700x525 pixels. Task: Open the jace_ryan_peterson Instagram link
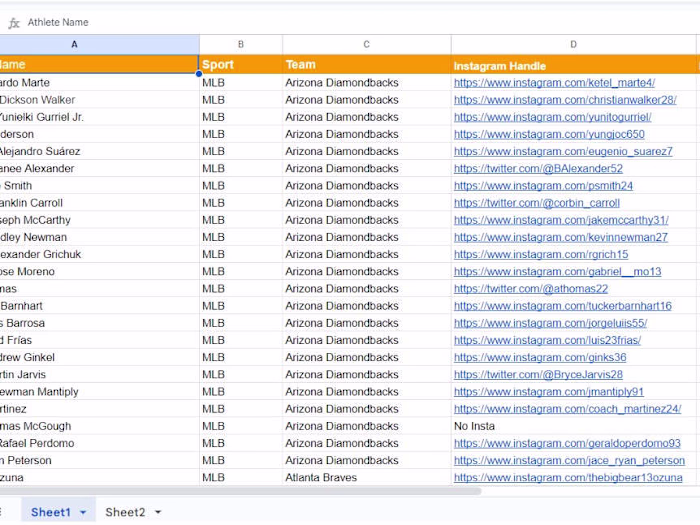pos(569,461)
